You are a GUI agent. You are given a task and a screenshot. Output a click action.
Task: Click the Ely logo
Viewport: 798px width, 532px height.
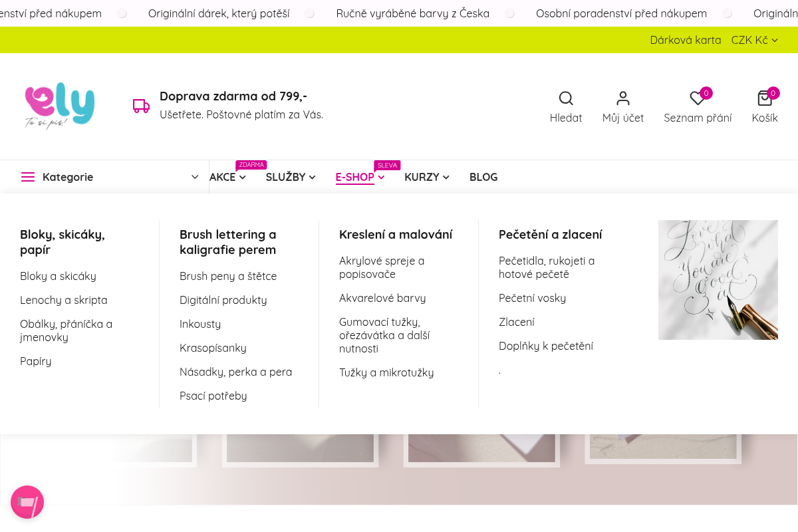[x=60, y=106]
